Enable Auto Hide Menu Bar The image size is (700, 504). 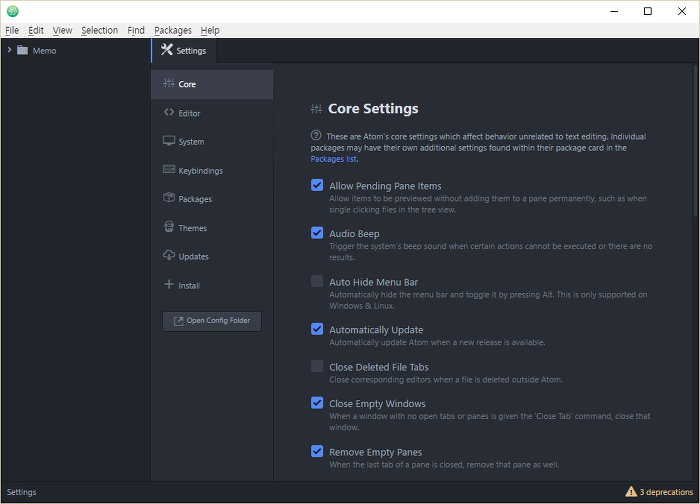pos(317,281)
